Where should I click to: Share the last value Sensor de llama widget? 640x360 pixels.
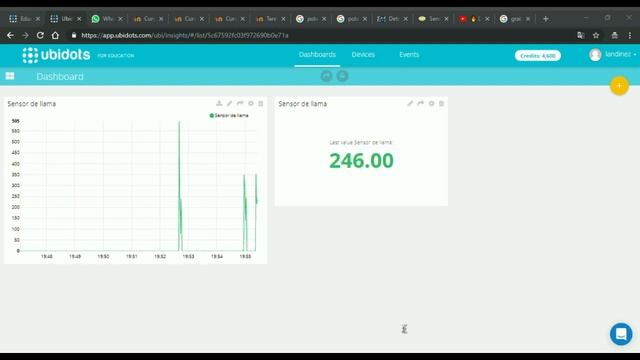tap(420, 103)
